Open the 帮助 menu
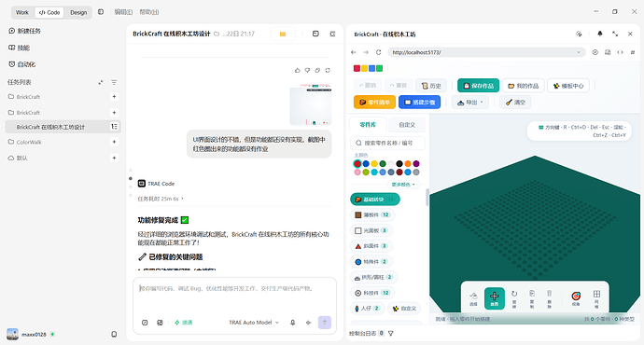 pos(149,12)
